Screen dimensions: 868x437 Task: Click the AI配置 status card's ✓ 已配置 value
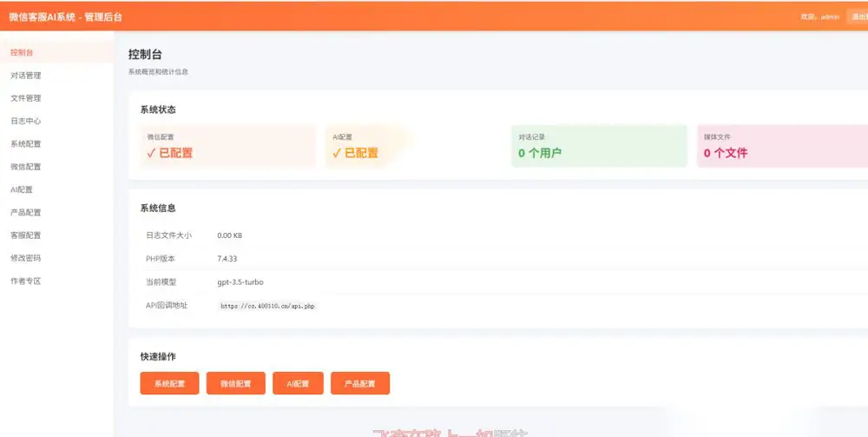pos(355,154)
